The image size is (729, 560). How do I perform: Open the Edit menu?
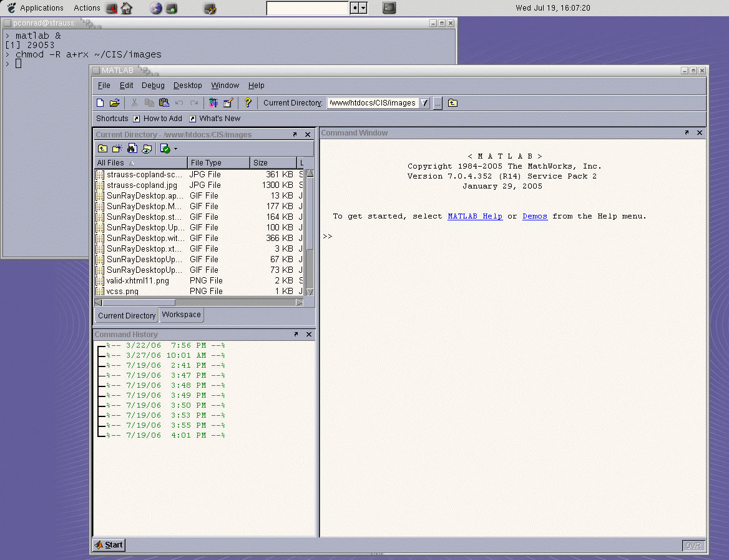click(x=126, y=86)
